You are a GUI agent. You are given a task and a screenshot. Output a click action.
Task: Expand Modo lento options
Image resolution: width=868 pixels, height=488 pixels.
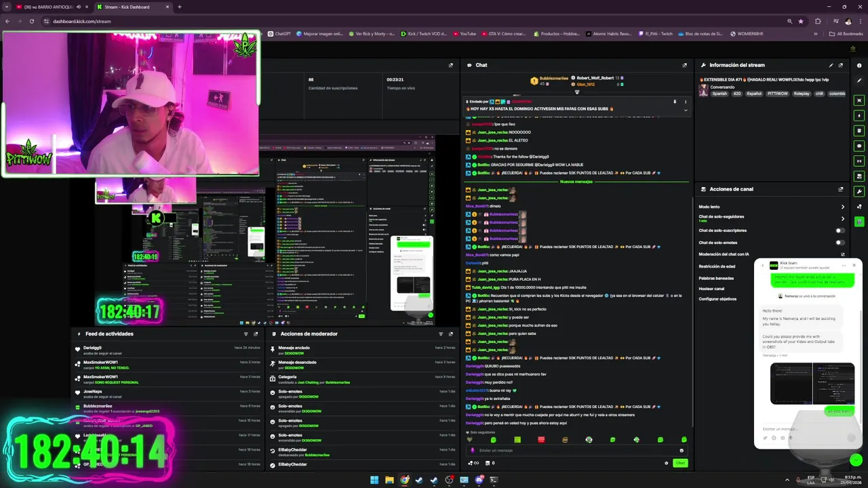point(843,207)
